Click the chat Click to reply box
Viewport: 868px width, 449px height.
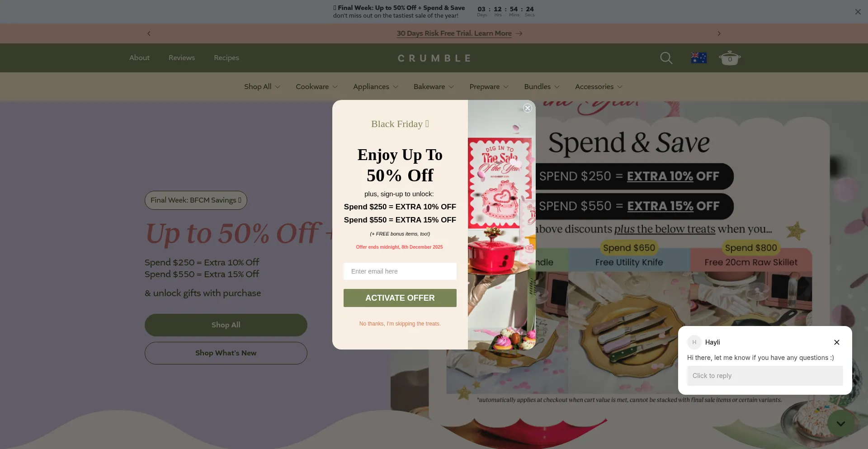765,376
